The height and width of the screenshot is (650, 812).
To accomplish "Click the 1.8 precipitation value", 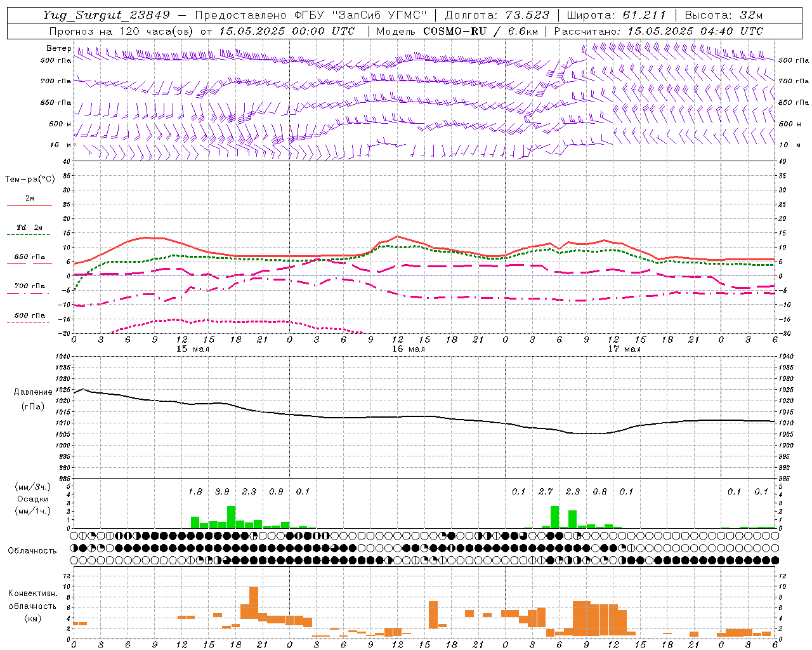I will (x=195, y=491).
